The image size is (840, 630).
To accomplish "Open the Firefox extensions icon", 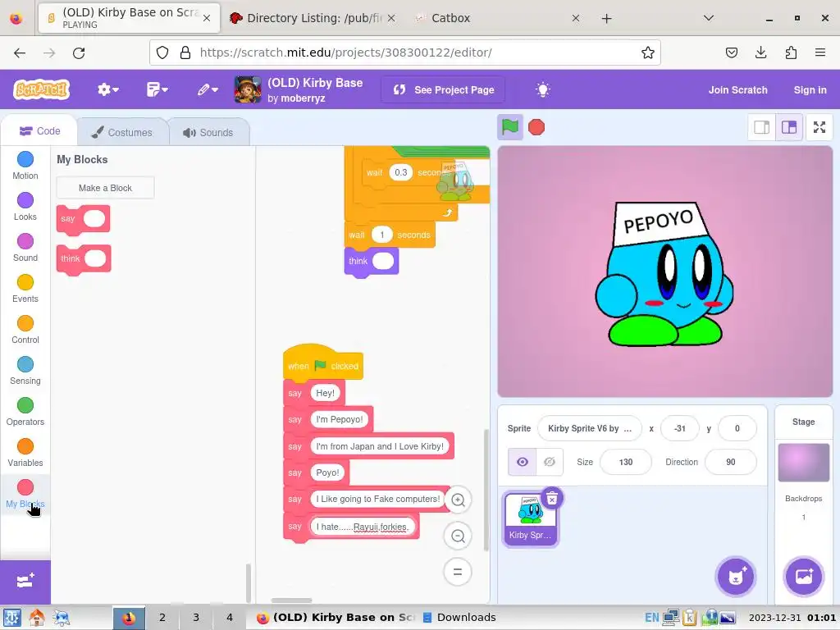I will coord(791,52).
